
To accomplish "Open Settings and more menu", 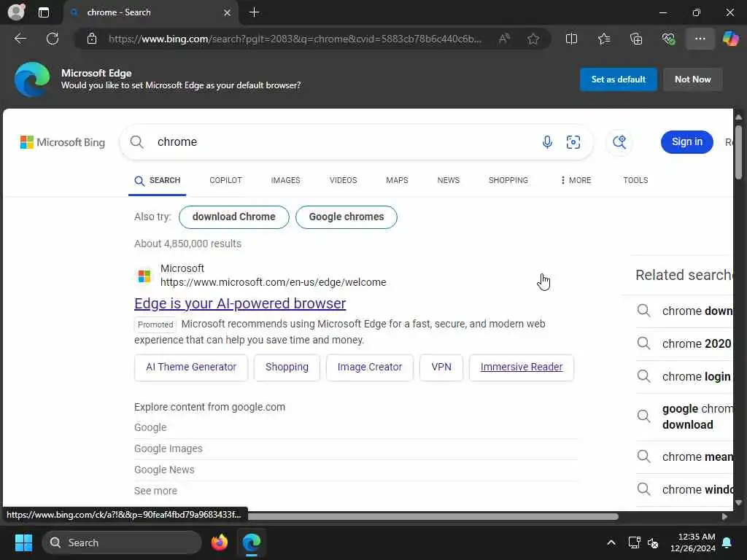I will pyautogui.click(x=700, y=39).
